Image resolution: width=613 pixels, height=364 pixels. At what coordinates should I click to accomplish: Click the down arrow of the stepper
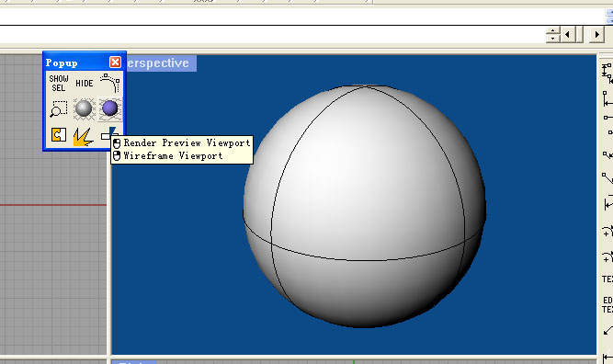(x=552, y=39)
